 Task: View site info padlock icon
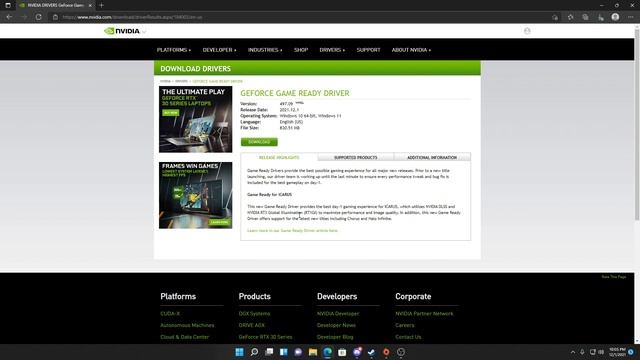point(56,17)
